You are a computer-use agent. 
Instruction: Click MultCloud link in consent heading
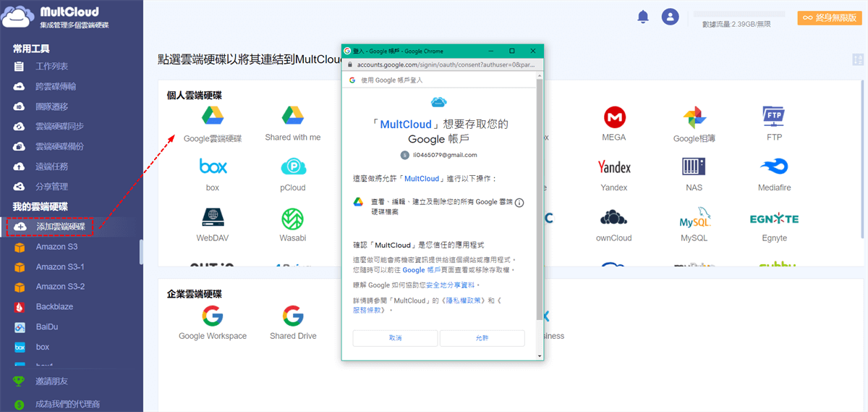click(406, 125)
